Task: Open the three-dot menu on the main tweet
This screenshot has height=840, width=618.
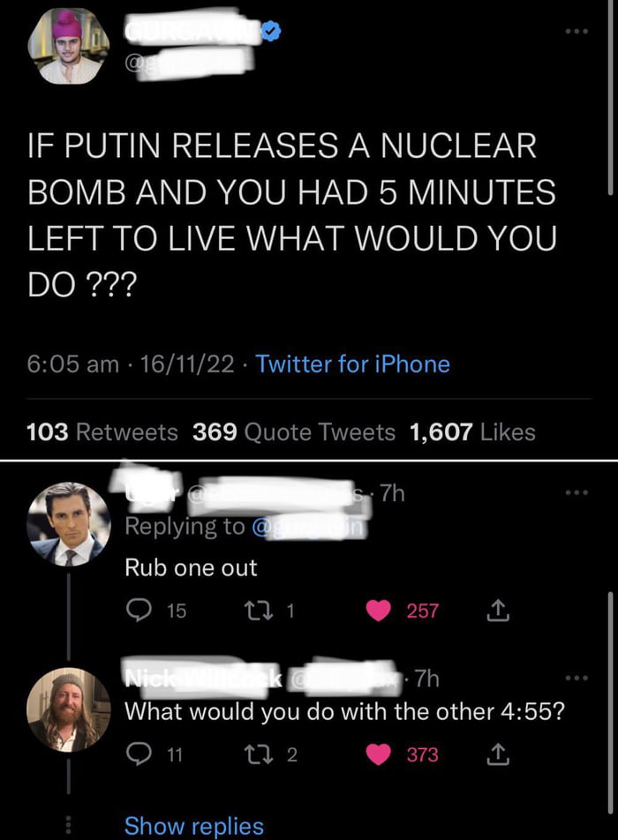Action: 576,31
